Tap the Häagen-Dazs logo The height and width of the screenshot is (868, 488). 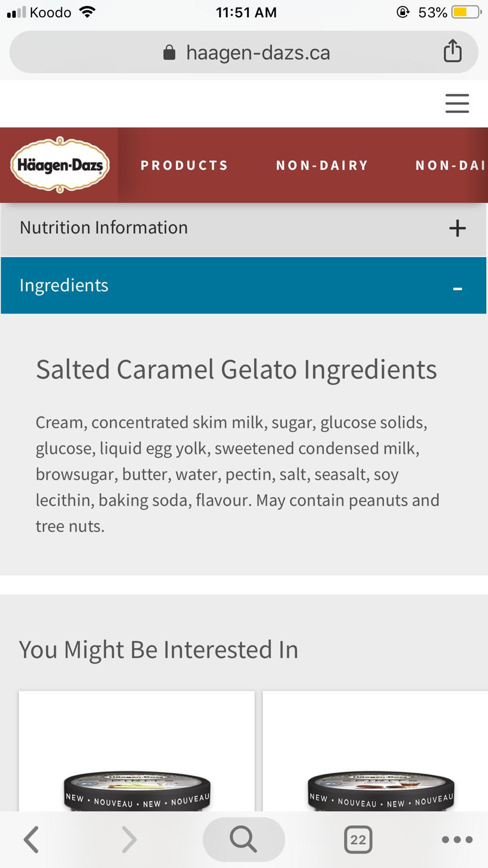point(60,165)
